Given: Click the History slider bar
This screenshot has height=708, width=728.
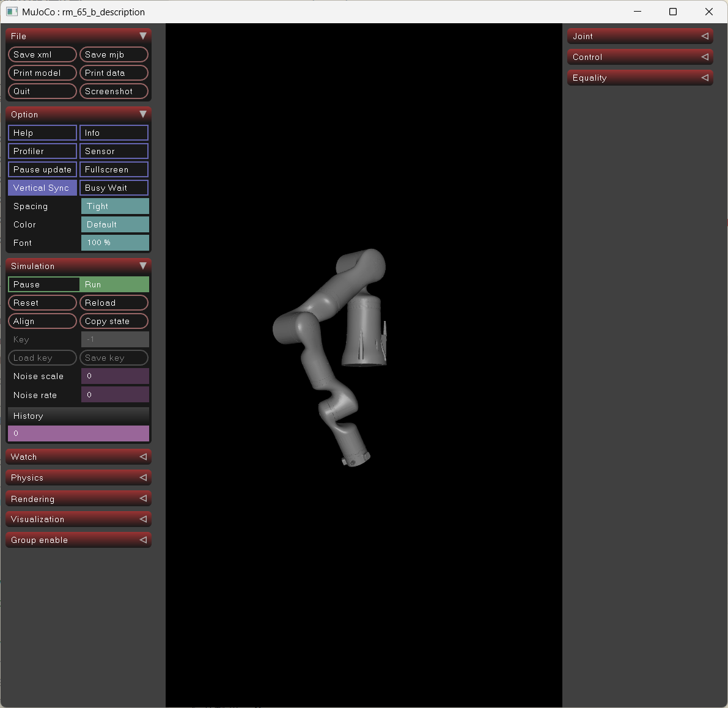Looking at the screenshot, I should 78,433.
